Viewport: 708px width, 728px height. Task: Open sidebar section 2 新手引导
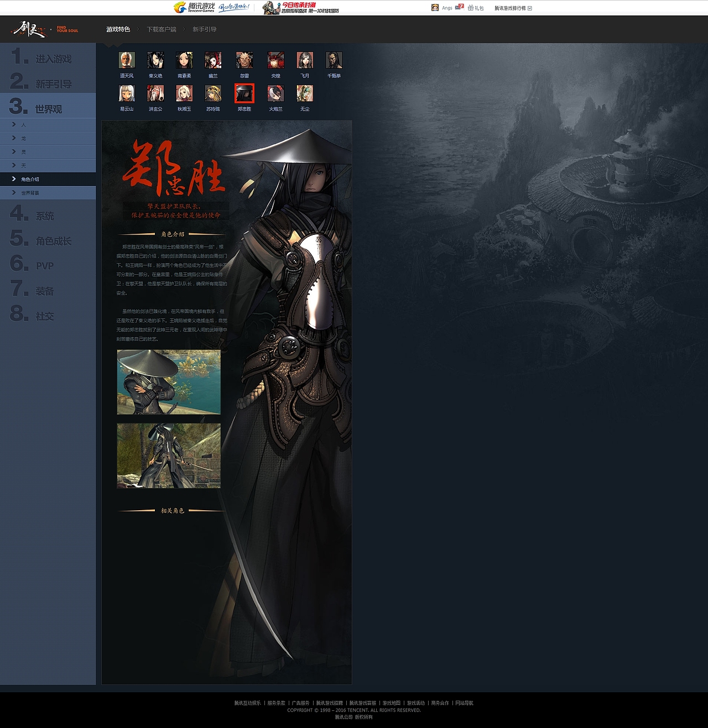48,82
